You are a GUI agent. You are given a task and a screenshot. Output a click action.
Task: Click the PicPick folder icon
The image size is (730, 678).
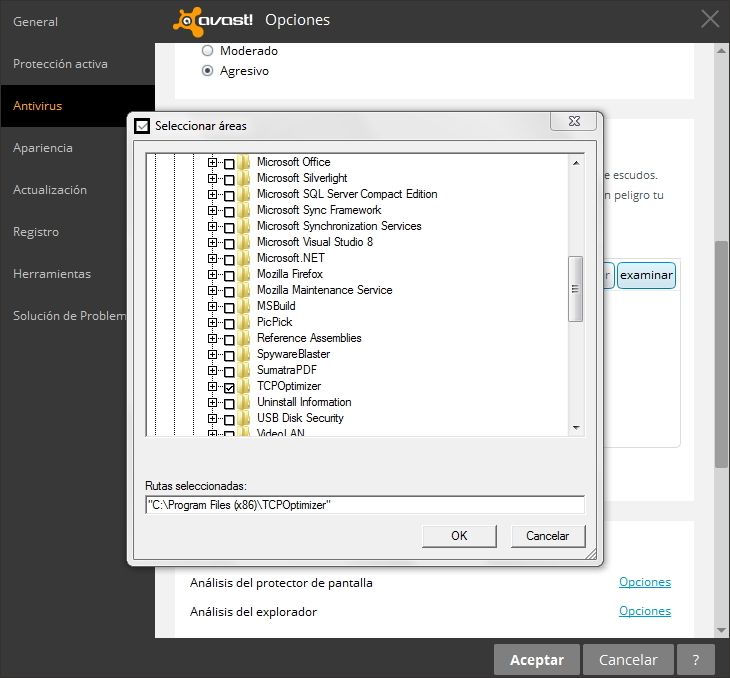pyautogui.click(x=243, y=322)
